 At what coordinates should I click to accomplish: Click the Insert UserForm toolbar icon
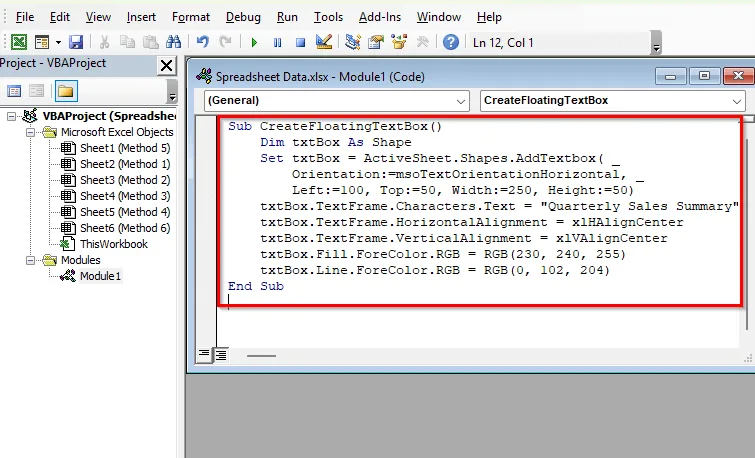coord(42,42)
